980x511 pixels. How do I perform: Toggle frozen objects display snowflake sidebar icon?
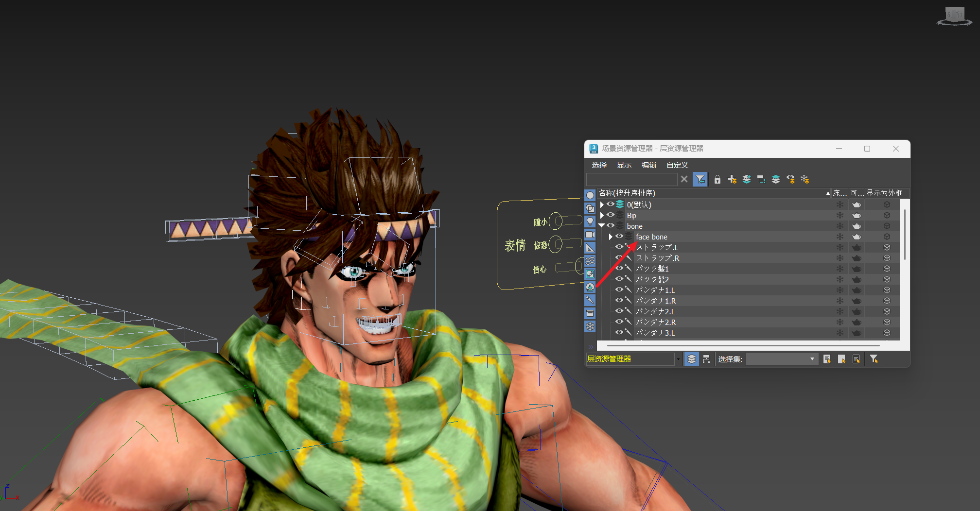pos(590,326)
